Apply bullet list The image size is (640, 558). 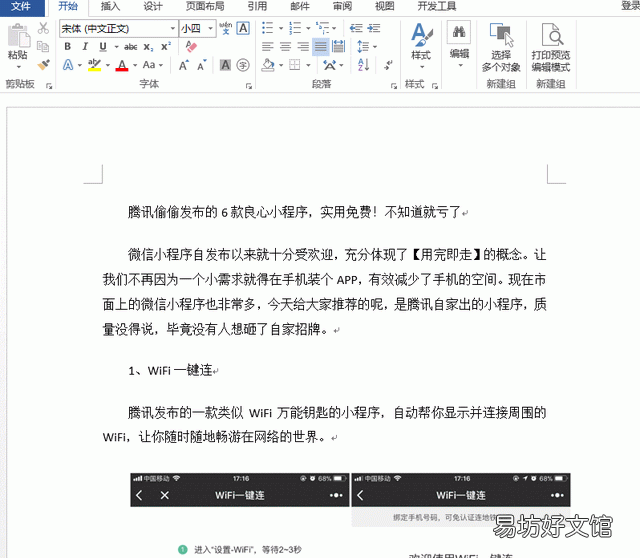pos(268,28)
